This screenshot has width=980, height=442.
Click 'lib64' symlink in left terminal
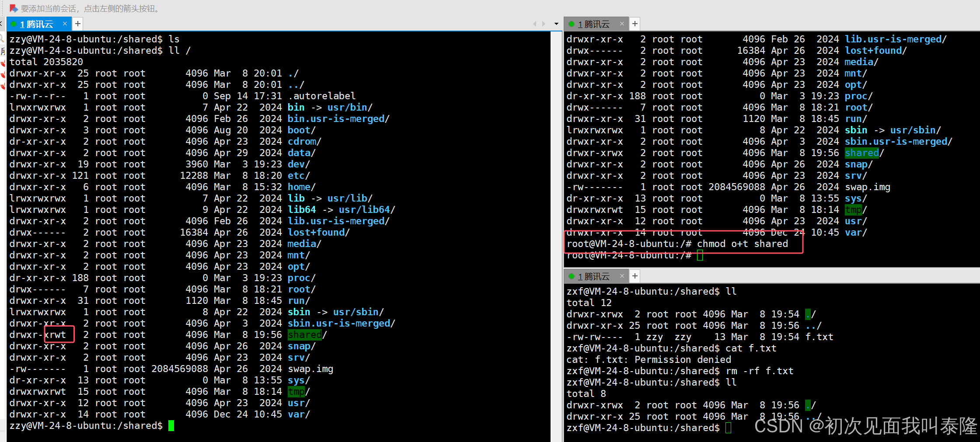point(302,209)
